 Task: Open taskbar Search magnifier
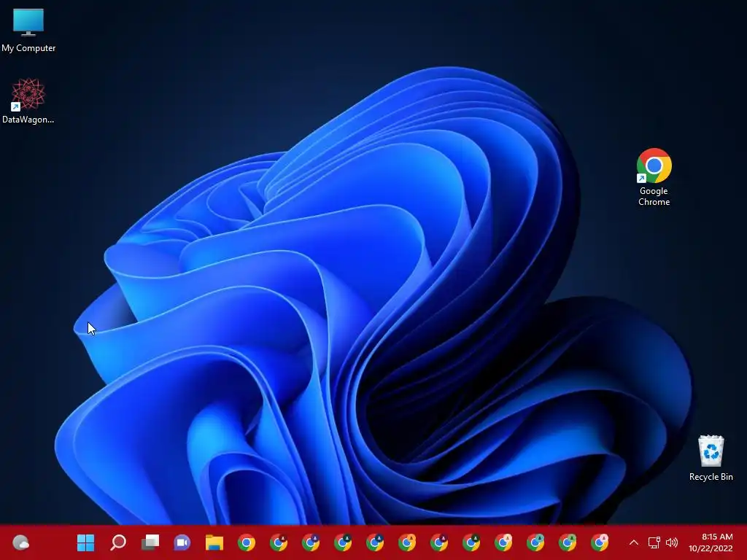[118, 542]
